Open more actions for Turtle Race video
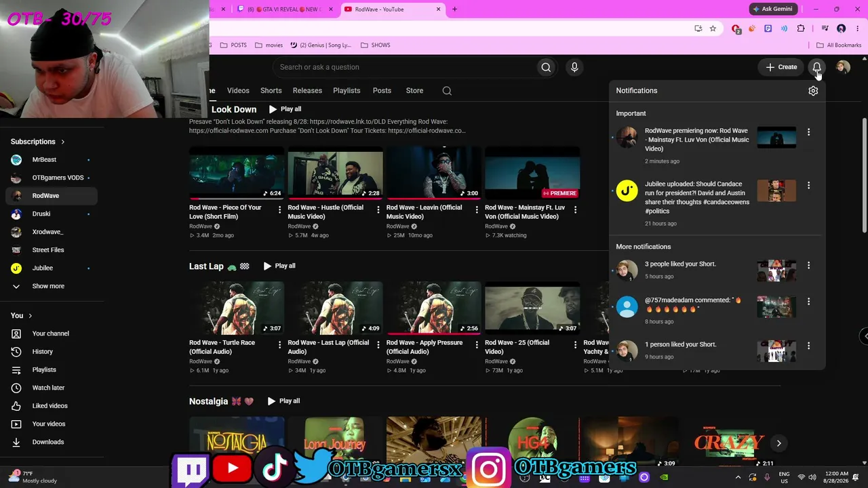 click(x=279, y=345)
